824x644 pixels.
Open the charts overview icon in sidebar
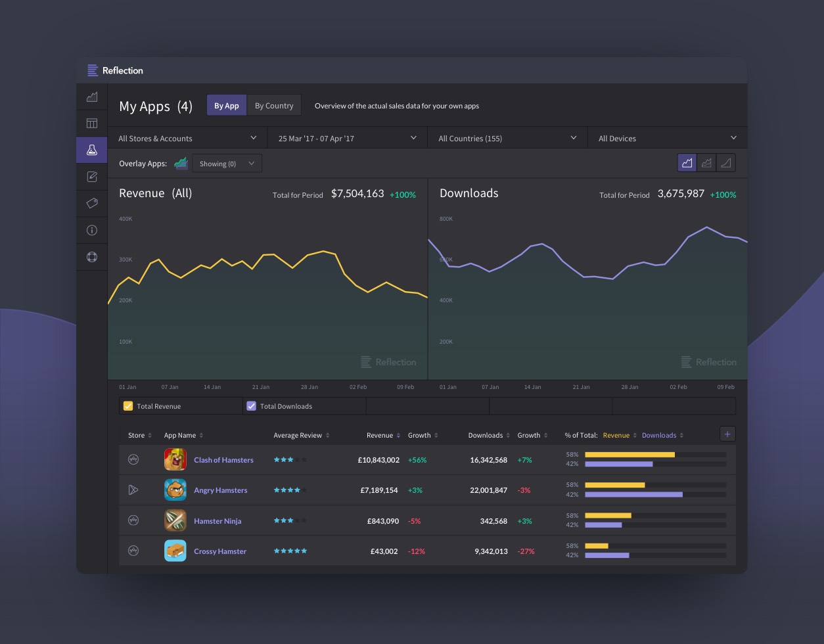point(92,96)
